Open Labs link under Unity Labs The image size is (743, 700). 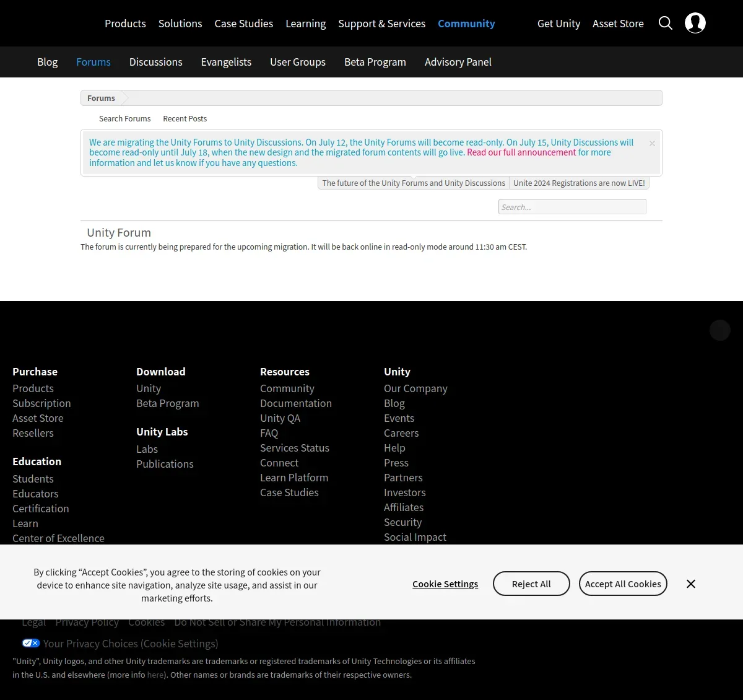click(147, 449)
